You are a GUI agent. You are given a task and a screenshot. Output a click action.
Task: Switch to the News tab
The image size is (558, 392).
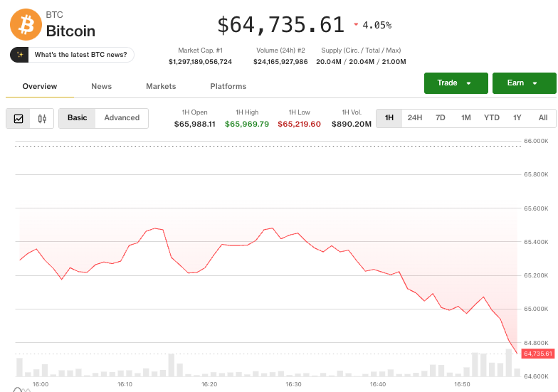pos(101,87)
